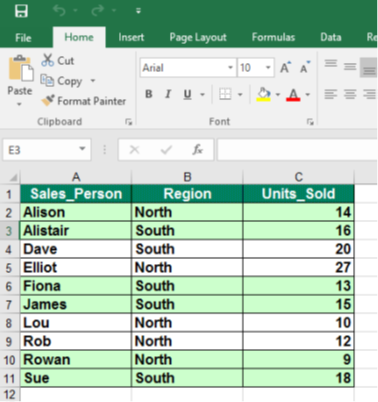Click the Top Align icon
The width and height of the screenshot is (378, 402).
point(331,63)
